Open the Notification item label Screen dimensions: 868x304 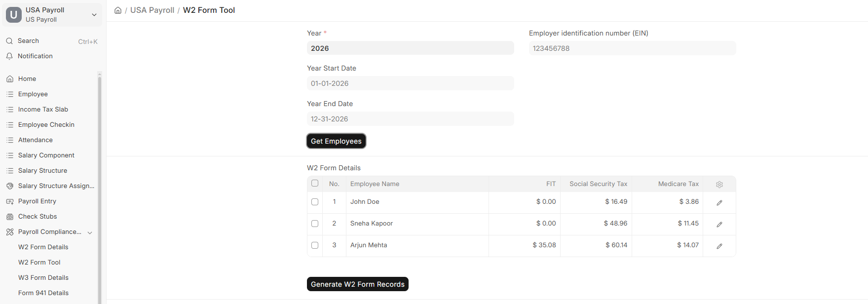(35, 56)
